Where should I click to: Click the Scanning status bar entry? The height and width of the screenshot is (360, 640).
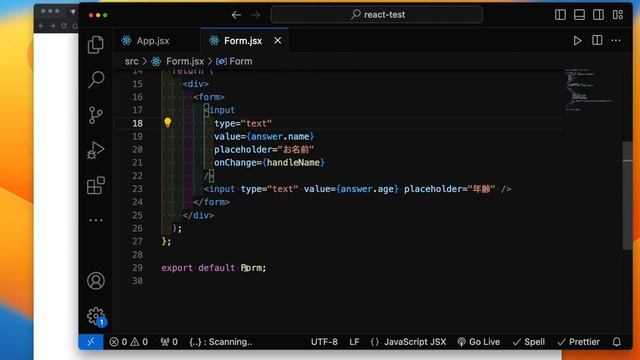(221, 342)
